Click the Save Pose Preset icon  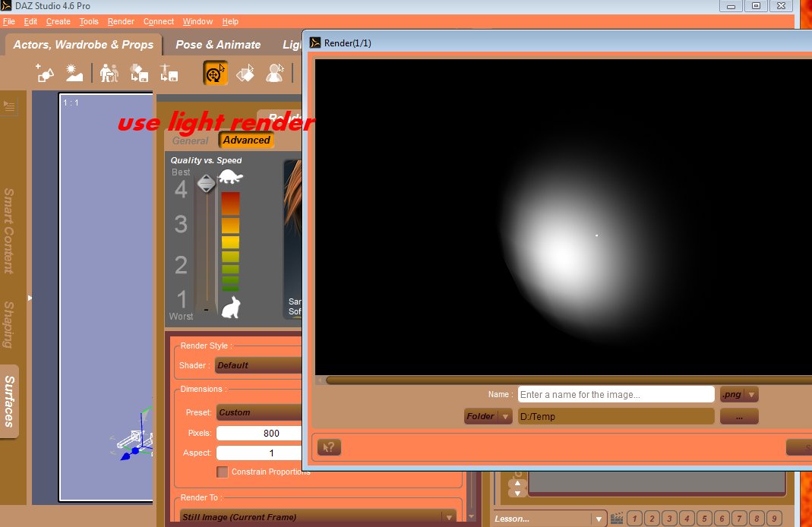(x=169, y=73)
